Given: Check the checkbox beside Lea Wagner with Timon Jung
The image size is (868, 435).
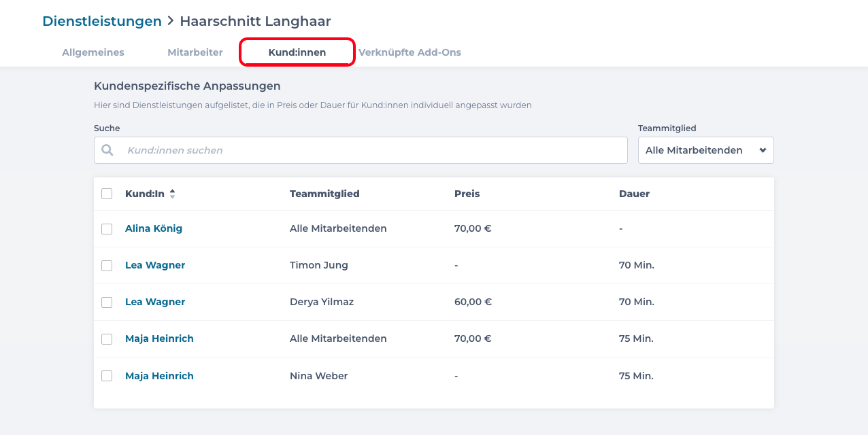Looking at the screenshot, I should [107, 265].
